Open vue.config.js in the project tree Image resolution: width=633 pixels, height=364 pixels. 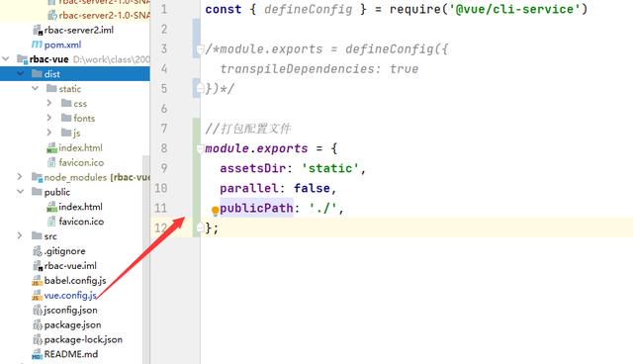pos(70,296)
